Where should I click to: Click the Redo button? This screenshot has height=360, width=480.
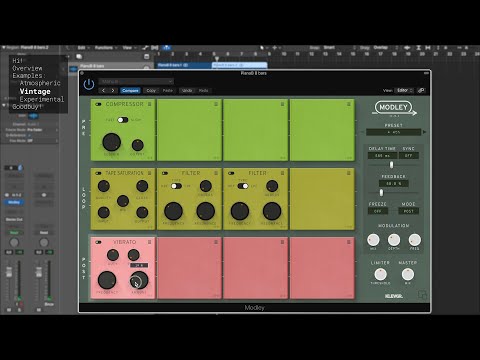pyautogui.click(x=203, y=90)
